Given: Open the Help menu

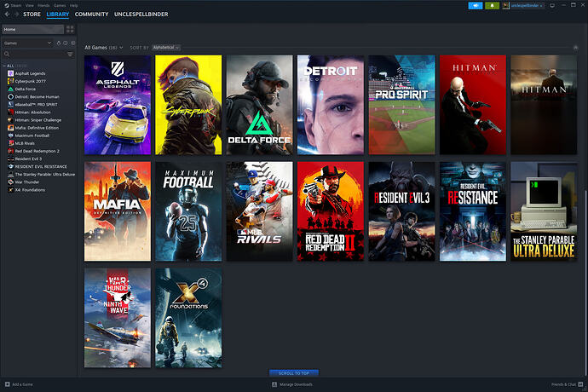Looking at the screenshot, I should 74,6.
